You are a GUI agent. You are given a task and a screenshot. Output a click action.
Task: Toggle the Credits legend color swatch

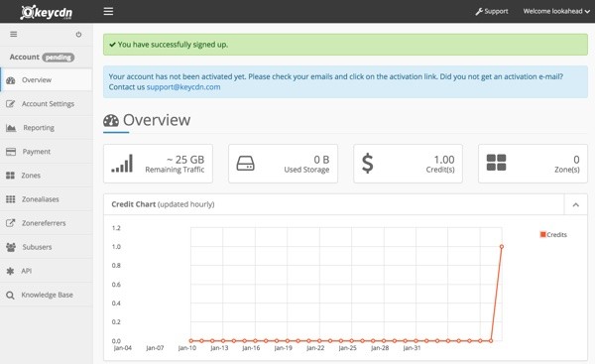542,235
